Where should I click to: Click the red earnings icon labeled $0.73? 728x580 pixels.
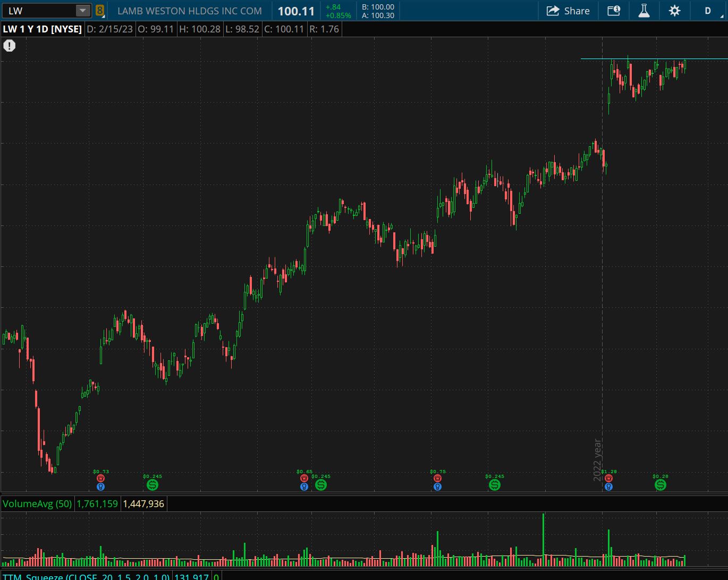click(x=100, y=478)
